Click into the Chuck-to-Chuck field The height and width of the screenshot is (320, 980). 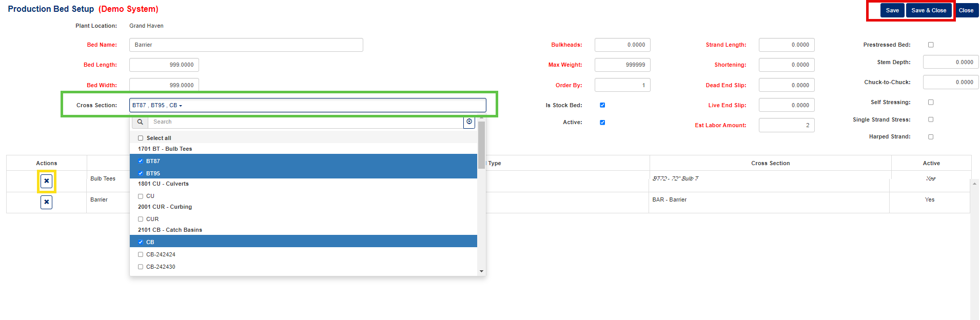tap(951, 82)
